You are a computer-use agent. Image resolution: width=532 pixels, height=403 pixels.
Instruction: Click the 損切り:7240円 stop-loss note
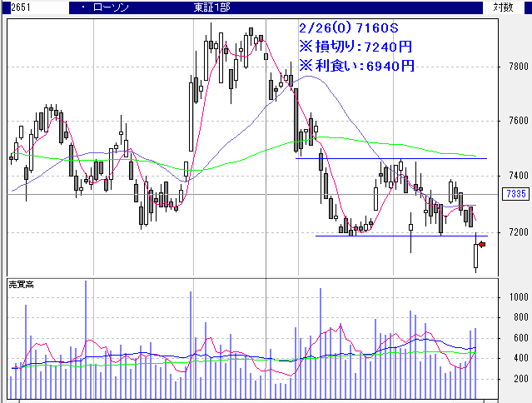(355, 46)
